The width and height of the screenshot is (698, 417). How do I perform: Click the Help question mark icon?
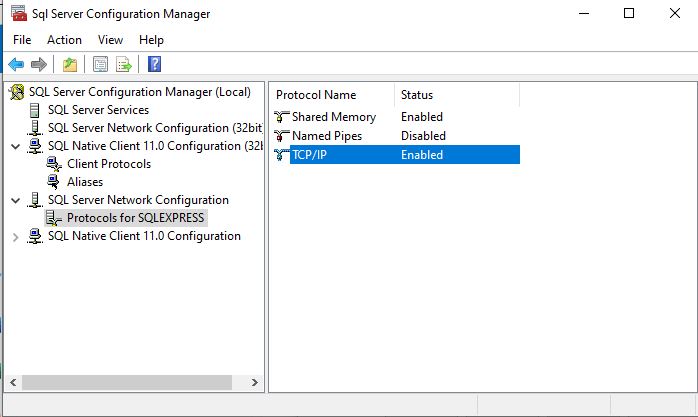pyautogui.click(x=154, y=65)
